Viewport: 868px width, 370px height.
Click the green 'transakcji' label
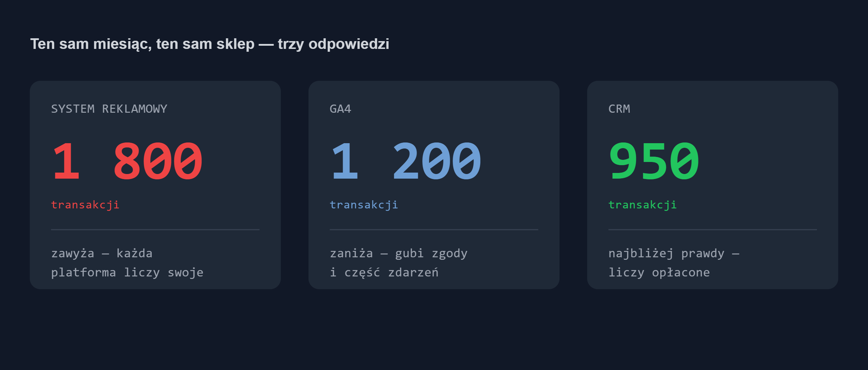coord(642,205)
